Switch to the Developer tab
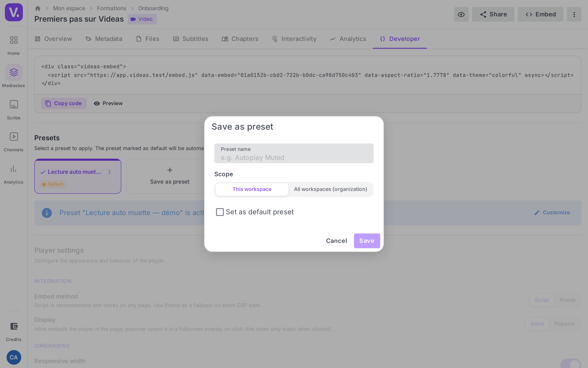The image size is (588, 368). click(400, 39)
